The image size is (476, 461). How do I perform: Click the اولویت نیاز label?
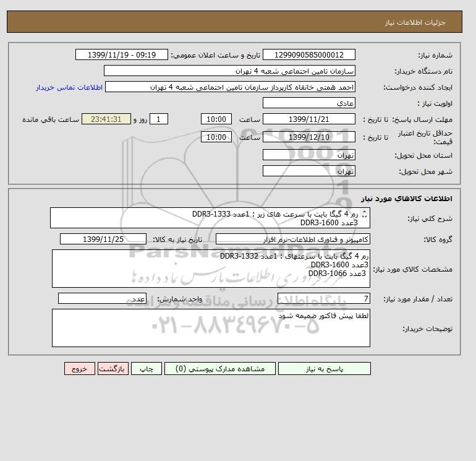[435, 103]
